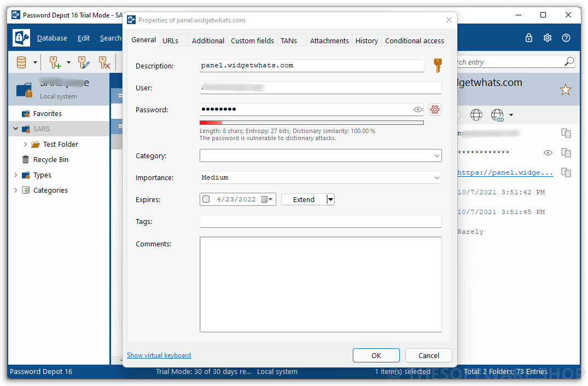Enable the Expires date checkbox
This screenshot has height=386, width=588.
[x=206, y=199]
